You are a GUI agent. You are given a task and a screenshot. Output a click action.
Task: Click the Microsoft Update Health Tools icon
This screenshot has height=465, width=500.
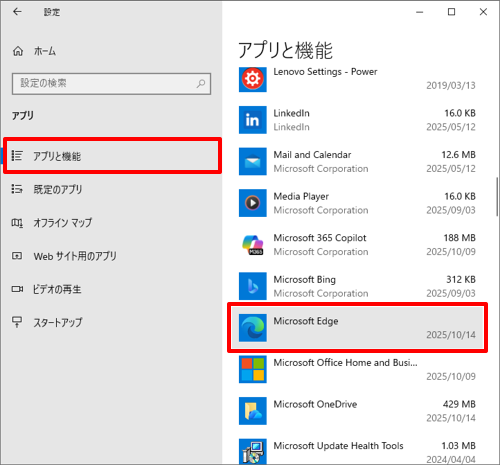253,451
